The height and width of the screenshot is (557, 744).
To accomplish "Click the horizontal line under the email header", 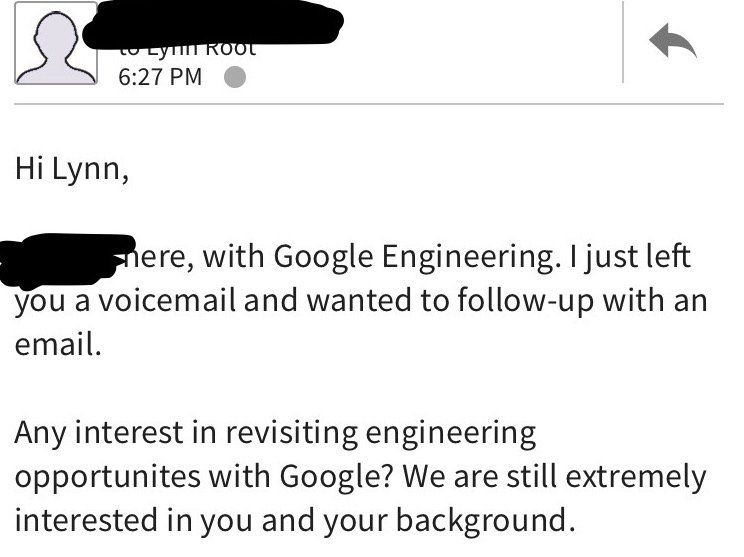I will [x=370, y=103].
